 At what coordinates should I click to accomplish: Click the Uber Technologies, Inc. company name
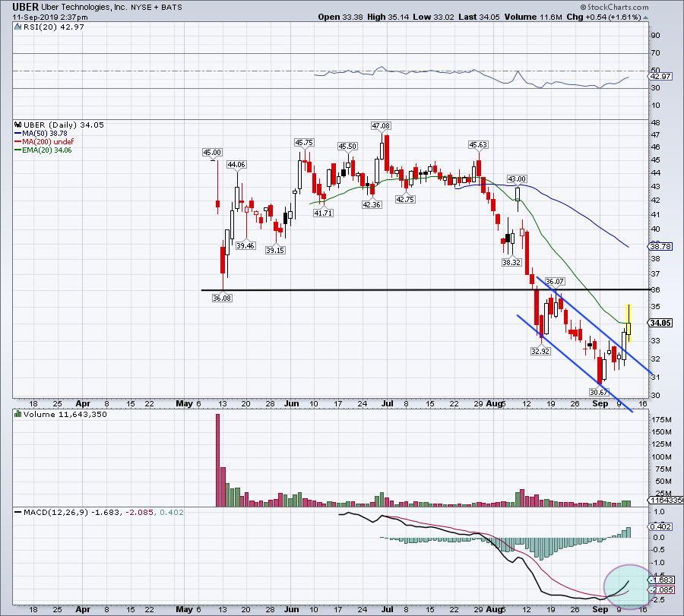click(84, 7)
